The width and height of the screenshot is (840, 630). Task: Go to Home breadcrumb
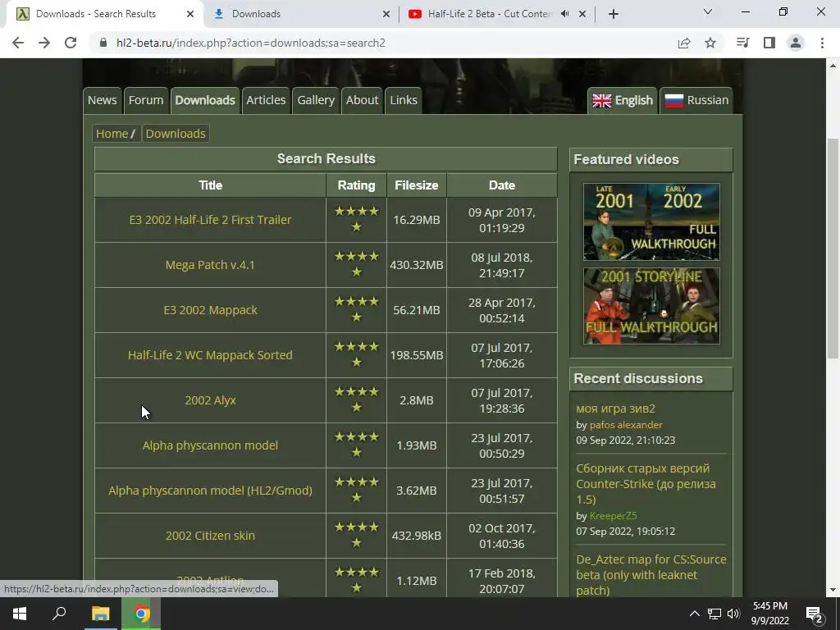[x=112, y=134]
